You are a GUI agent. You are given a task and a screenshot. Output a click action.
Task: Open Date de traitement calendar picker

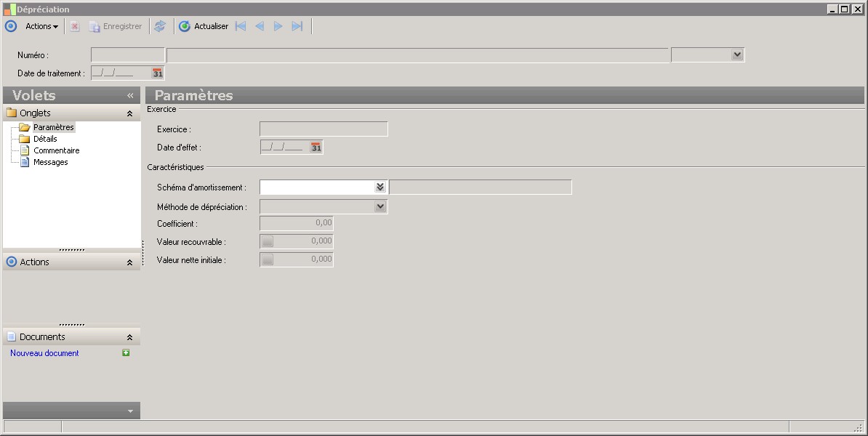158,73
